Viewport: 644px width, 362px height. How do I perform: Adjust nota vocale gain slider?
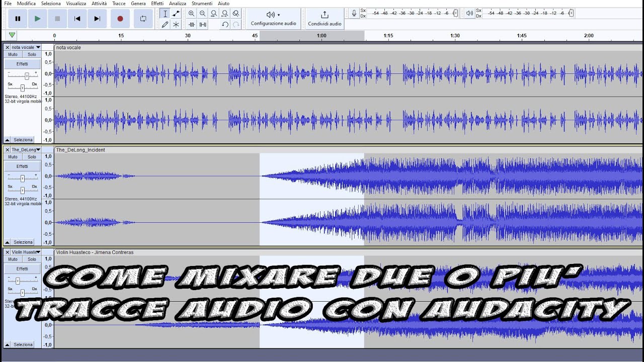[x=27, y=75]
